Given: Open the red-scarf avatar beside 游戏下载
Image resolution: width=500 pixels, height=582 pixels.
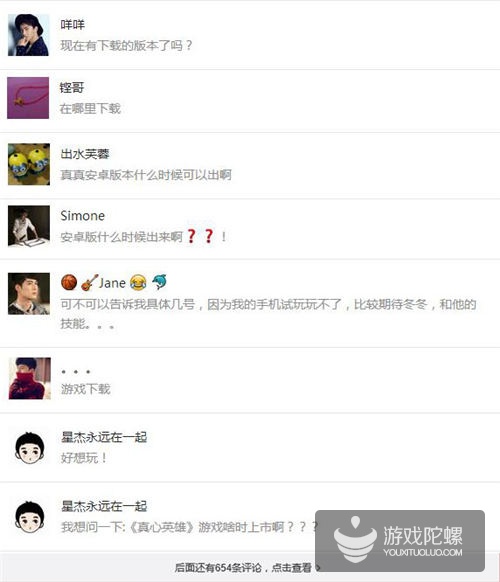Looking at the screenshot, I should pos(30,378).
